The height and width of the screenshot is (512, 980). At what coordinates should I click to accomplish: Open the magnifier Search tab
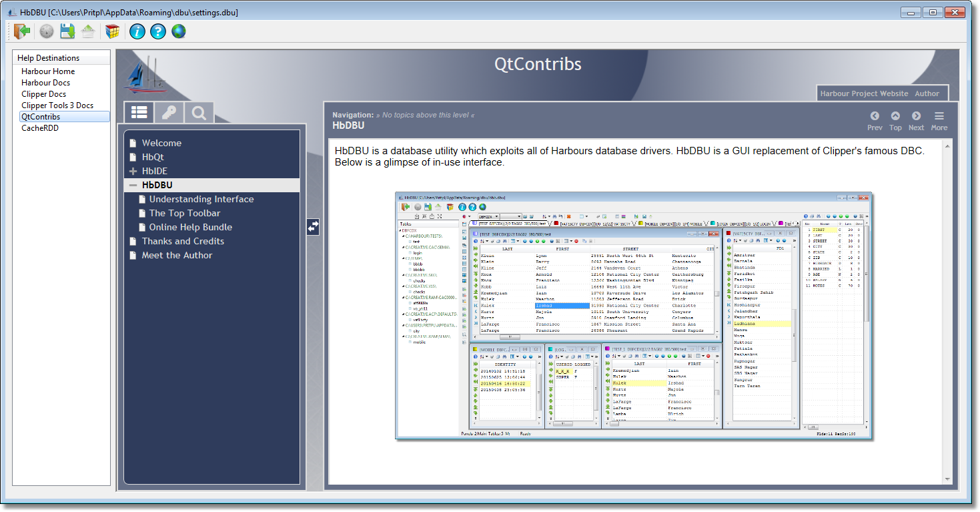click(x=199, y=111)
